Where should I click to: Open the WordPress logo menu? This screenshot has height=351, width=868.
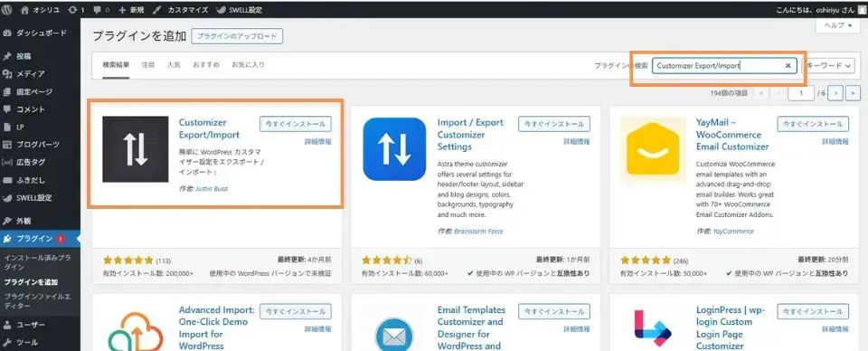click(x=7, y=9)
